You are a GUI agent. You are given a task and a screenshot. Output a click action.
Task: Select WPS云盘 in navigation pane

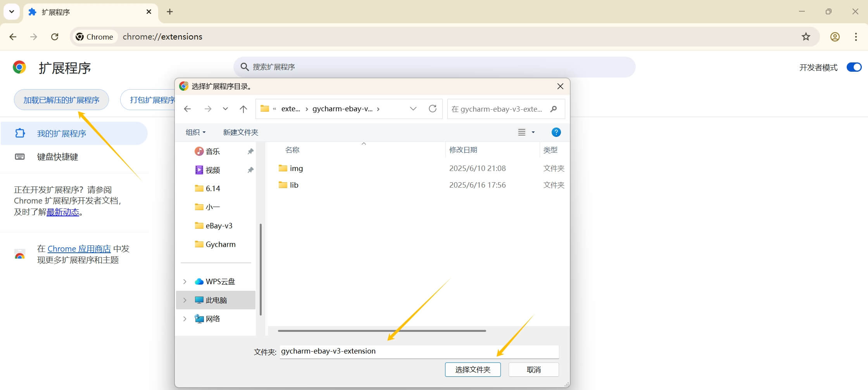220,281
